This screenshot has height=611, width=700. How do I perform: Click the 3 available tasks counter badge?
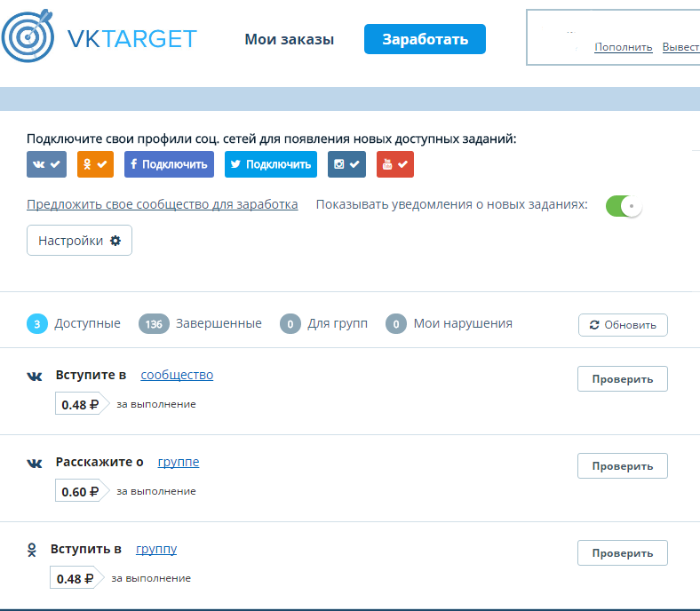[37, 324]
